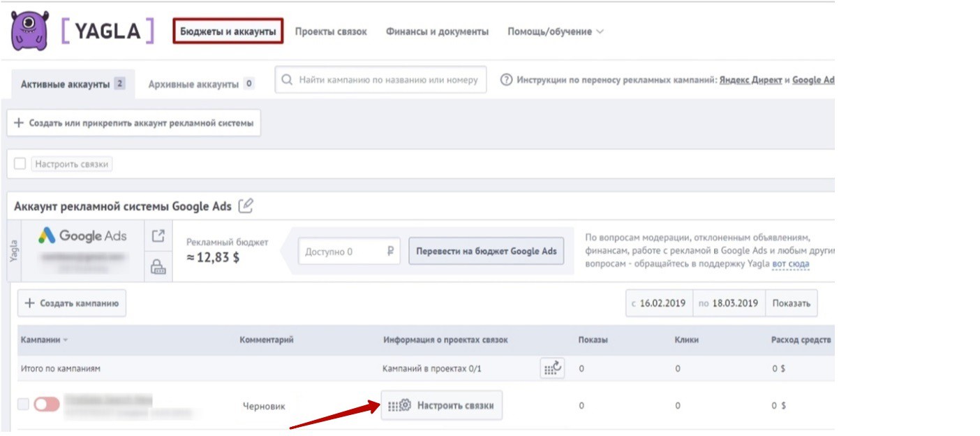Click the Информация о проектах связок header
Viewport: 980px width, 436px height.
click(445, 340)
